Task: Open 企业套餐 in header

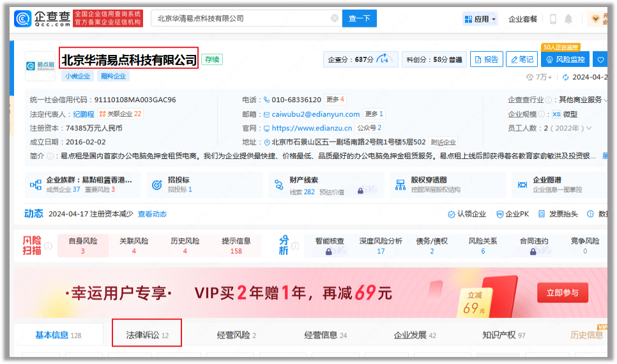Action: pyautogui.click(x=522, y=19)
